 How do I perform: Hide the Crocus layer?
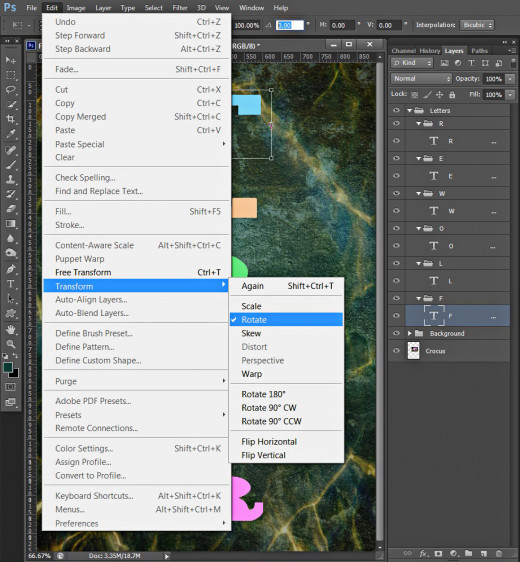tap(396, 351)
